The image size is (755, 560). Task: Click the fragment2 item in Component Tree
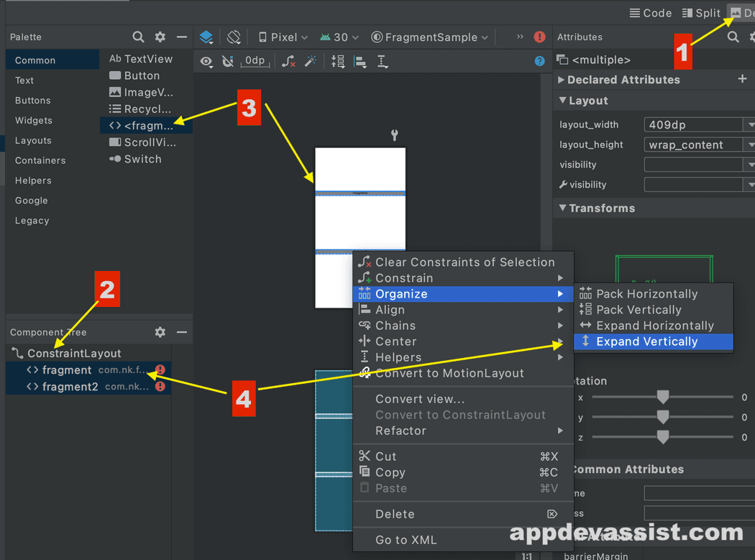70,387
